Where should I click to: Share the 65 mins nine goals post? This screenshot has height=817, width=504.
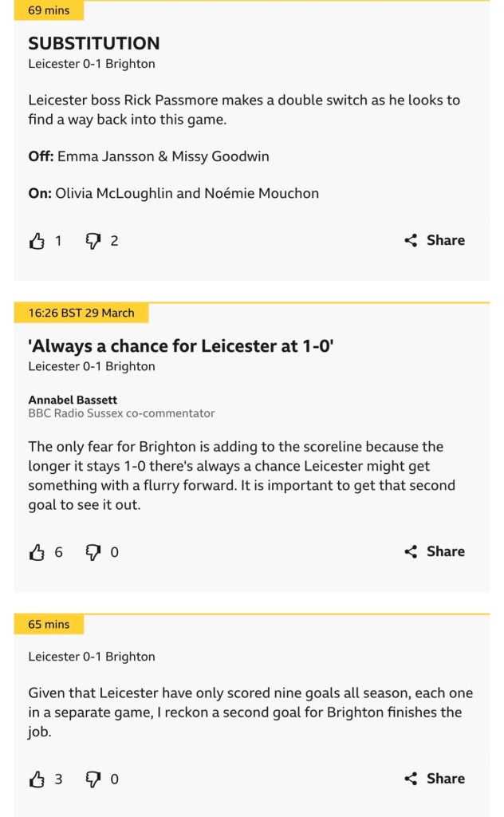[x=435, y=779]
